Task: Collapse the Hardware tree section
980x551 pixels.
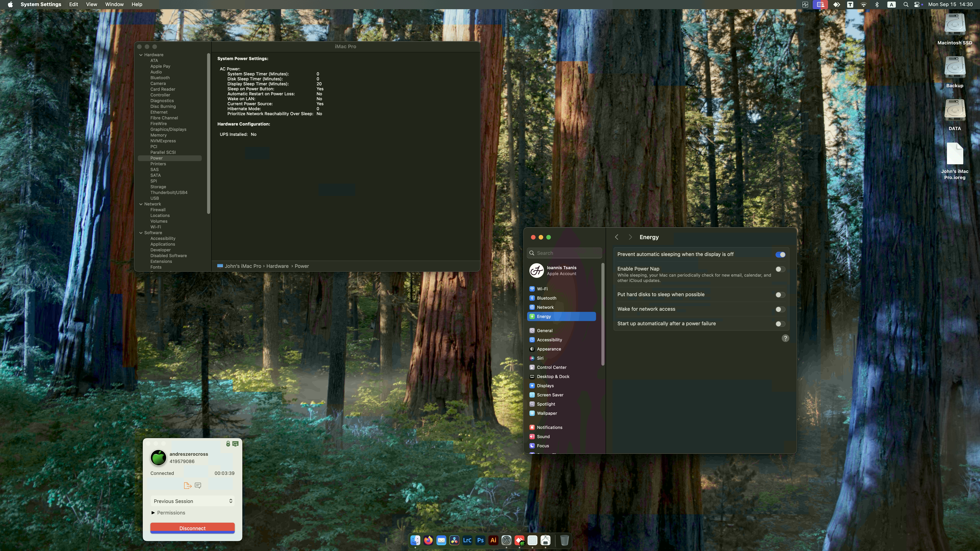Action: coord(141,54)
